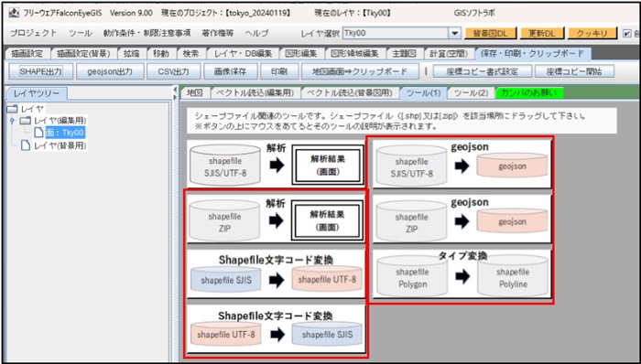
Task: Switch to the 図形編集 tab
Action: (x=301, y=53)
